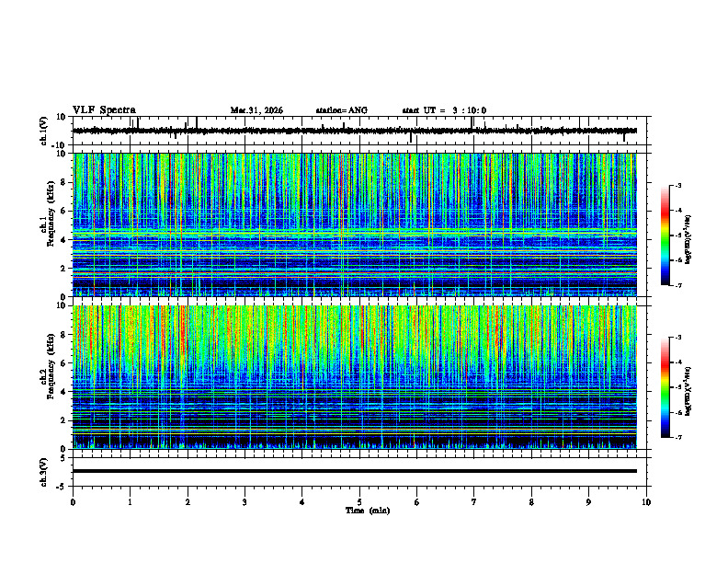Click the "0" tick on time axis

pos(73,502)
